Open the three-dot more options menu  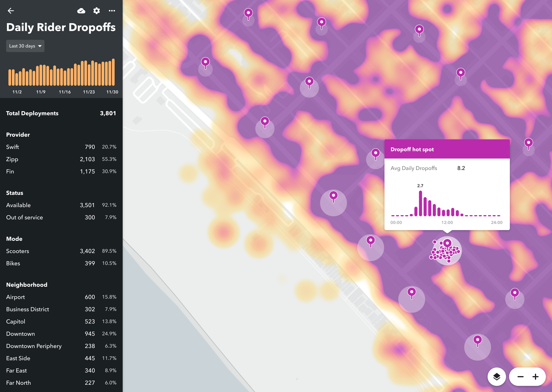coord(112,11)
